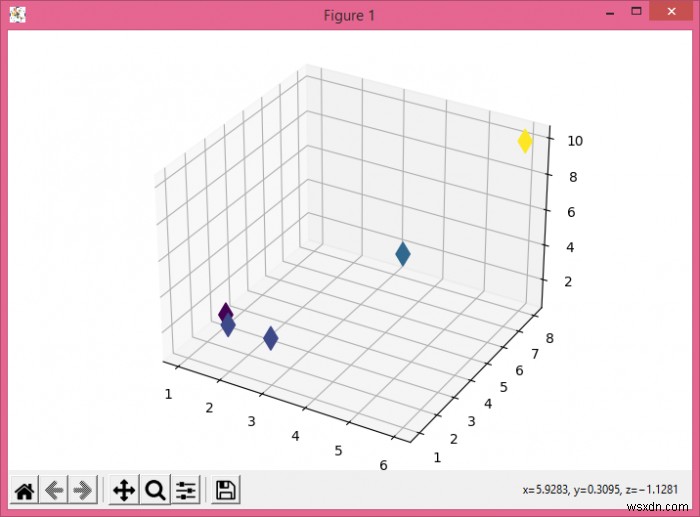Click the matplotlib window icon in the title bar
This screenshot has width=700, height=517.
[x=17, y=15]
